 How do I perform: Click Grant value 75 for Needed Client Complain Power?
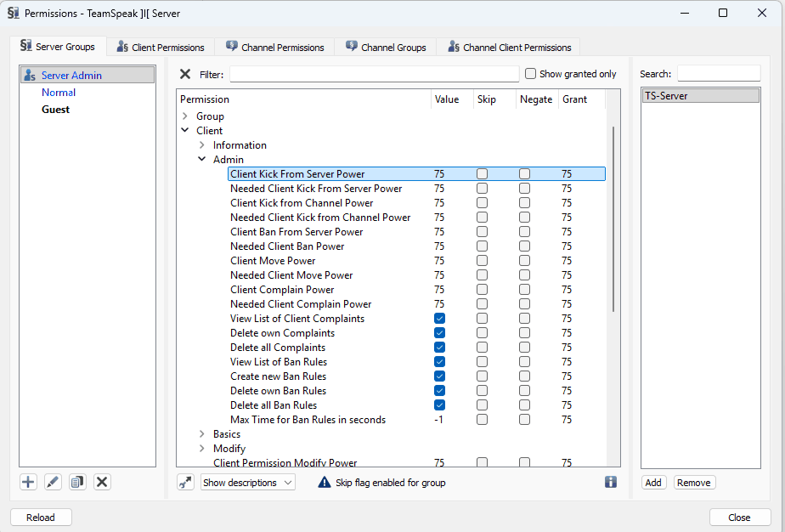566,304
